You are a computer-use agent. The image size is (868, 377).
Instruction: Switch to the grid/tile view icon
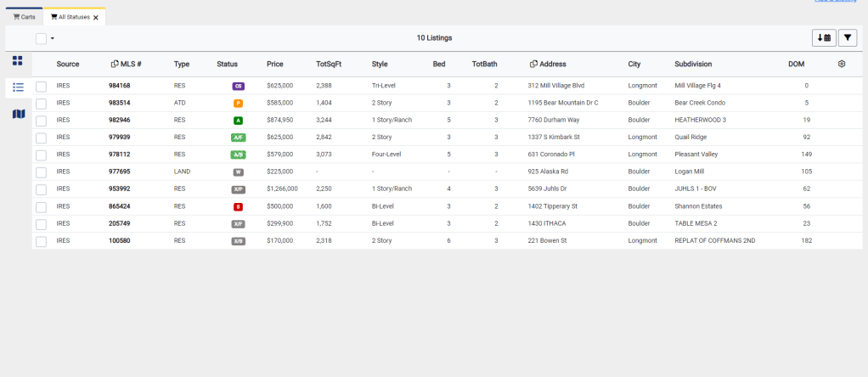[18, 60]
